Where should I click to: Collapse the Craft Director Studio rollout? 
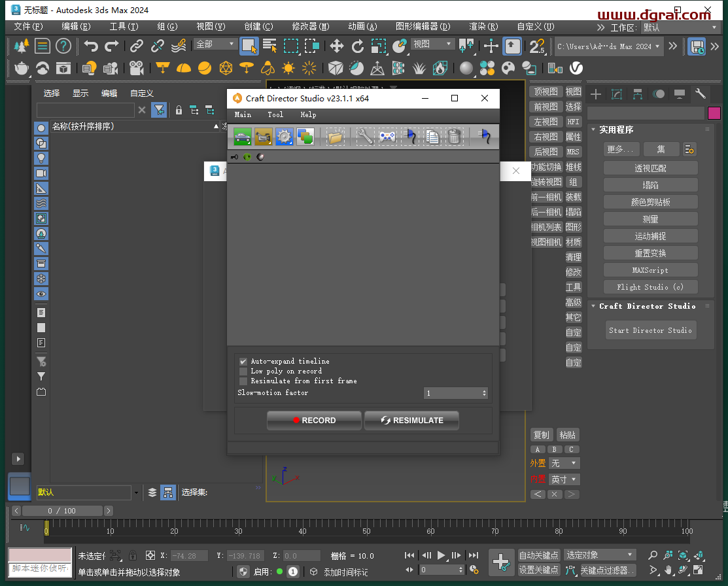[x=593, y=306]
